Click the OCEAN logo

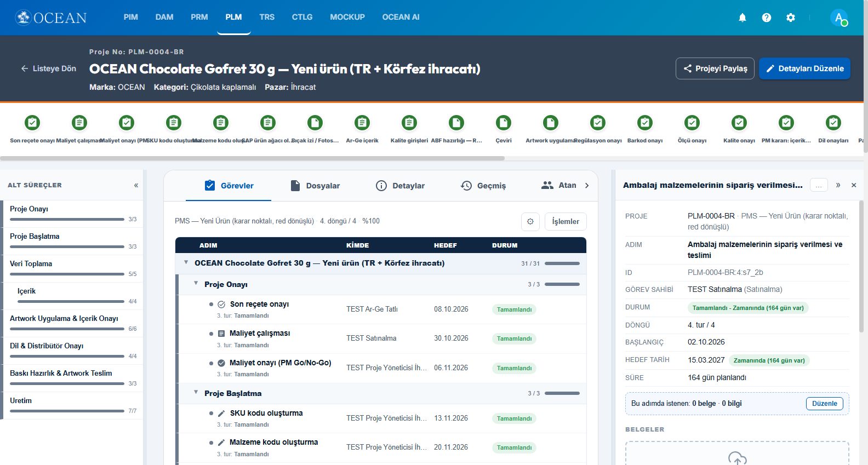point(51,18)
